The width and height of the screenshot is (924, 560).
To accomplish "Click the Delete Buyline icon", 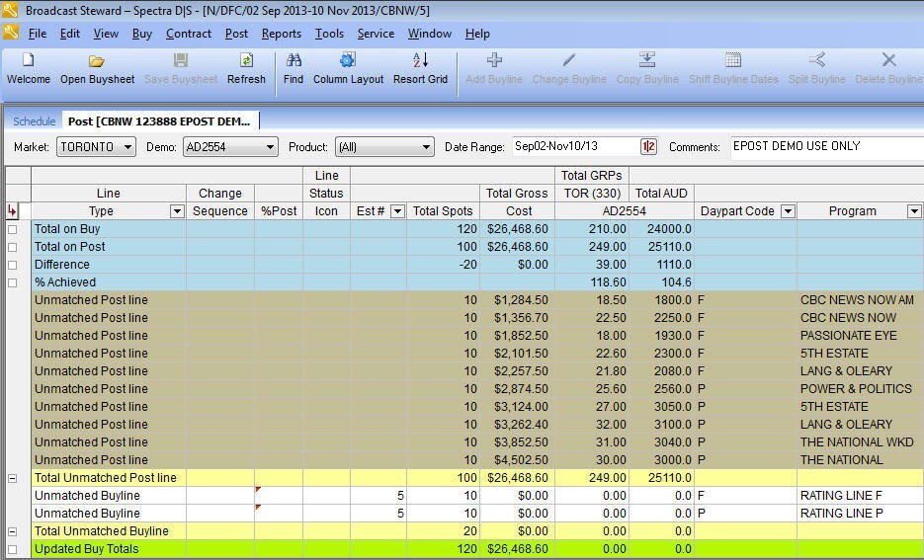I will tap(888, 60).
